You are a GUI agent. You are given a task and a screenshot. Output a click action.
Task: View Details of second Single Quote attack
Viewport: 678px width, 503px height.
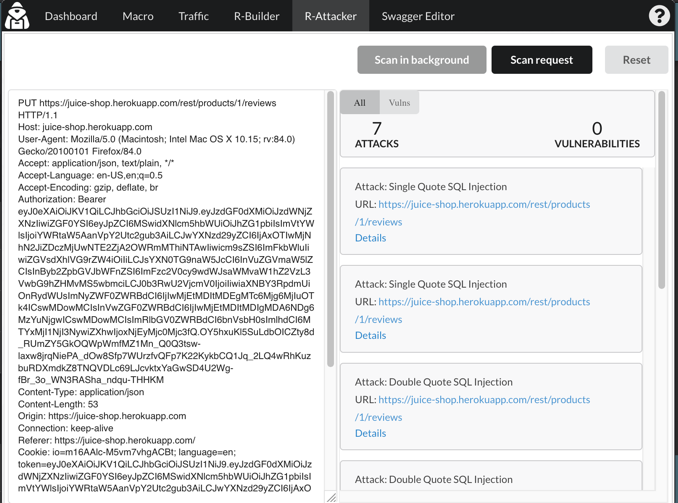[x=370, y=335]
